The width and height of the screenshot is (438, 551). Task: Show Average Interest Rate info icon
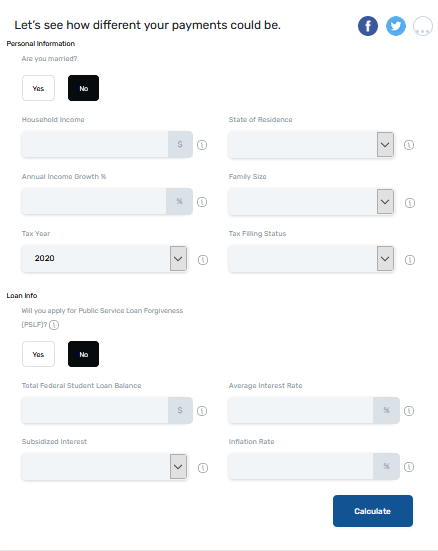click(x=409, y=411)
